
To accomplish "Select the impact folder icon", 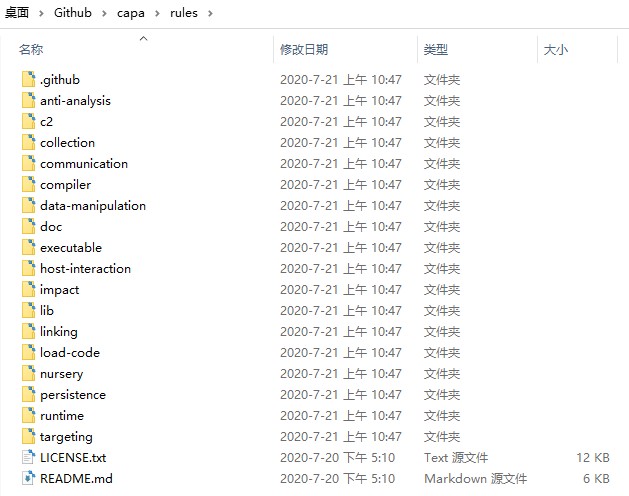I will point(28,289).
